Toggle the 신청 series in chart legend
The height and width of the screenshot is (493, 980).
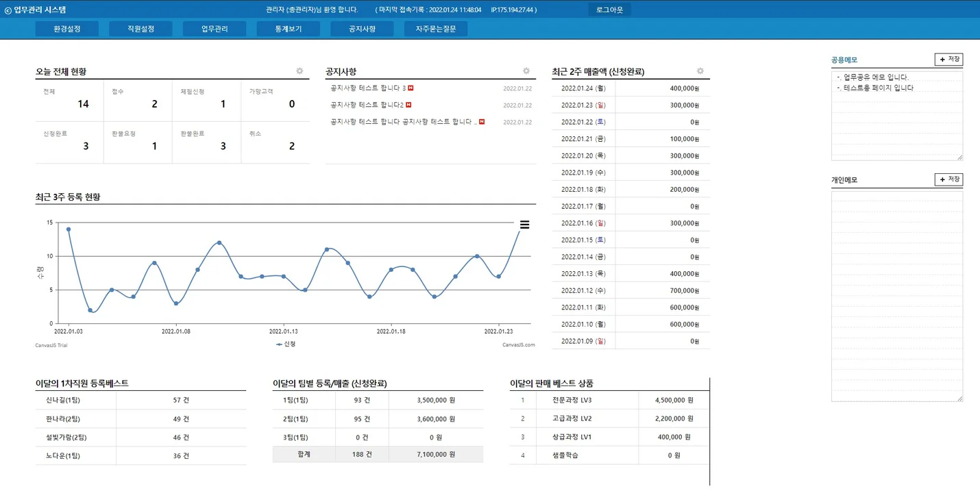286,344
